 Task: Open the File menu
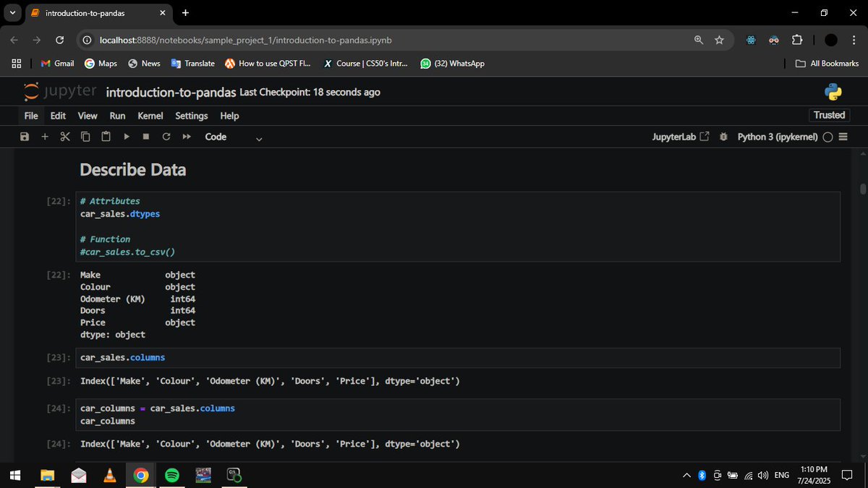point(31,116)
